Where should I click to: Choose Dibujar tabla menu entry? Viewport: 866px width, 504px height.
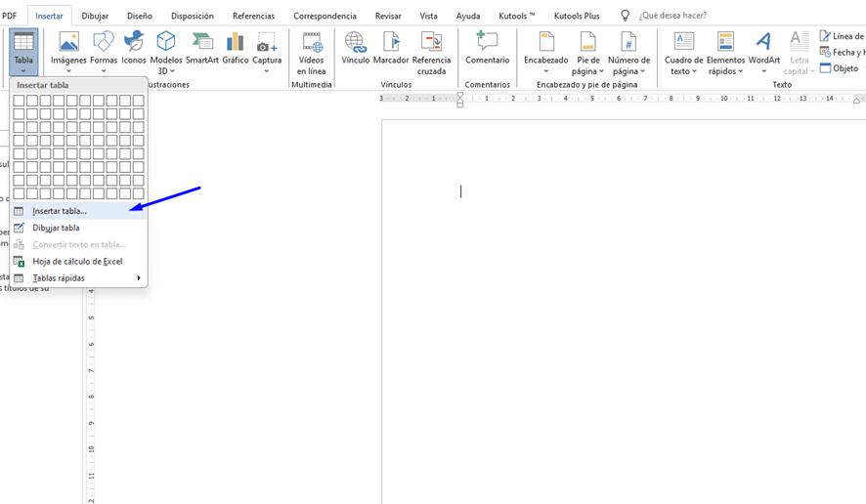coord(78,228)
